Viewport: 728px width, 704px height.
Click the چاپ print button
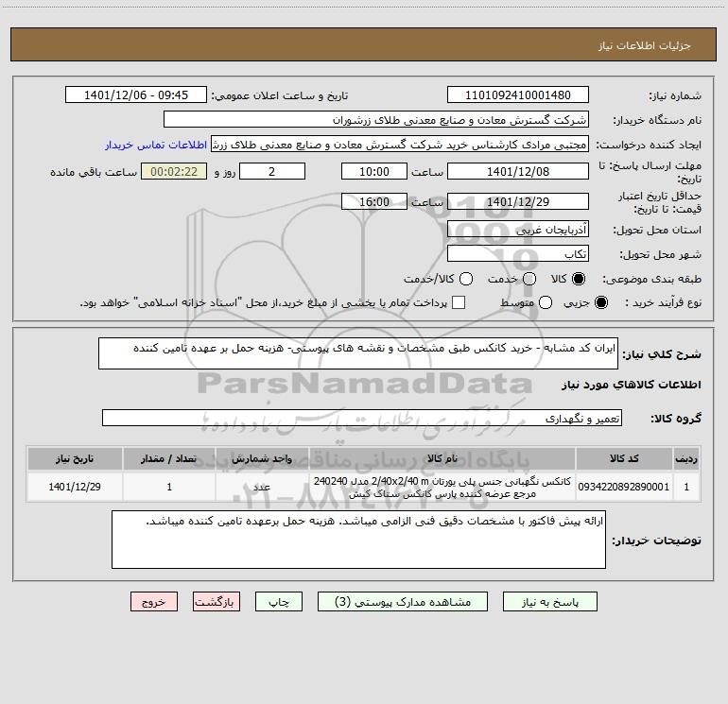pyautogui.click(x=279, y=601)
